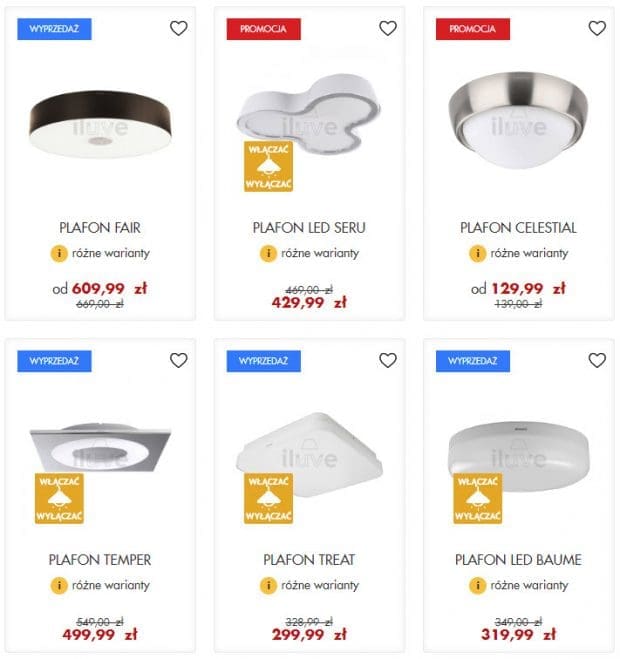Open the Plafon Fair product title link
Image resolution: width=620 pixels, height=659 pixels.
click(x=100, y=228)
